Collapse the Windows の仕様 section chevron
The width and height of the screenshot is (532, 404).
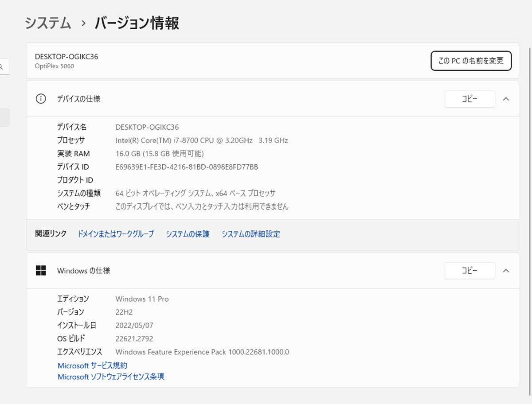[506, 271]
